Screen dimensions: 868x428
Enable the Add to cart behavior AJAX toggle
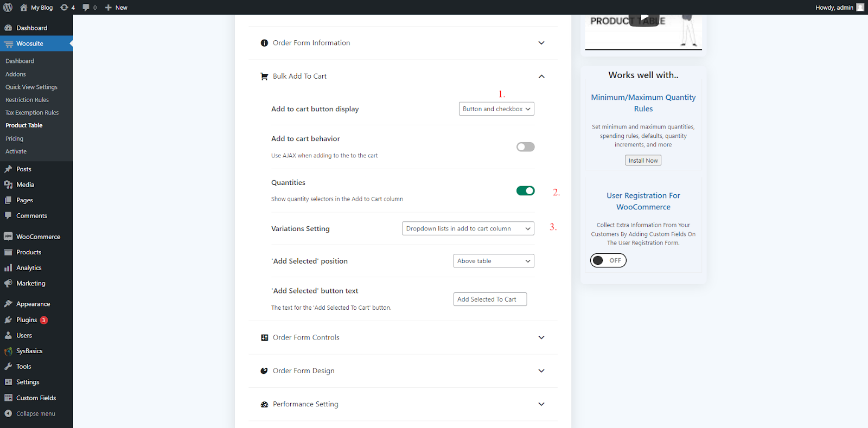tap(525, 147)
